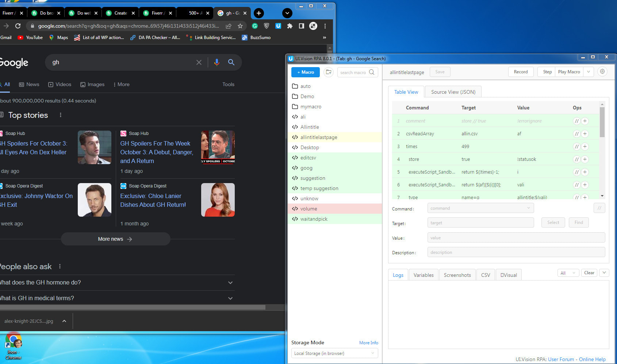
Task: Click the macro search magnifier icon
Action: (x=372, y=72)
